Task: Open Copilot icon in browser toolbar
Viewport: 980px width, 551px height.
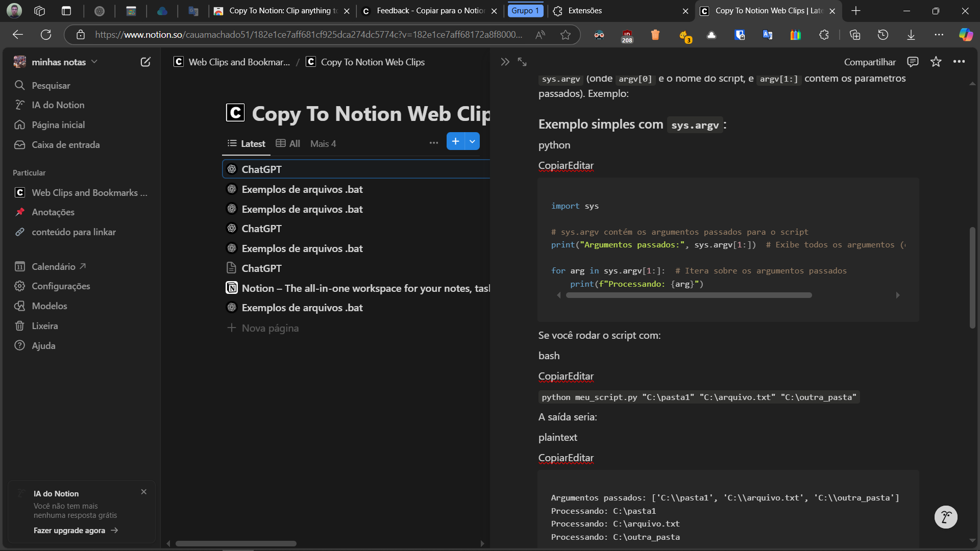Action: [966, 35]
